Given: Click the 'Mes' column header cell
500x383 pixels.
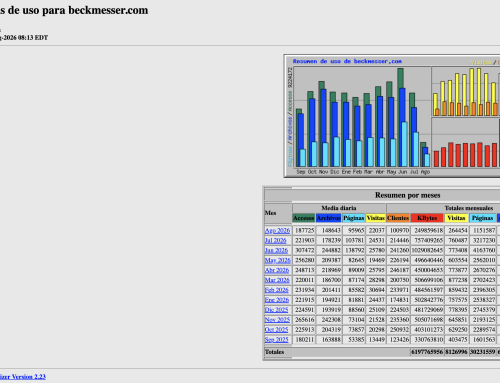Looking at the screenshot, I should (278, 213).
